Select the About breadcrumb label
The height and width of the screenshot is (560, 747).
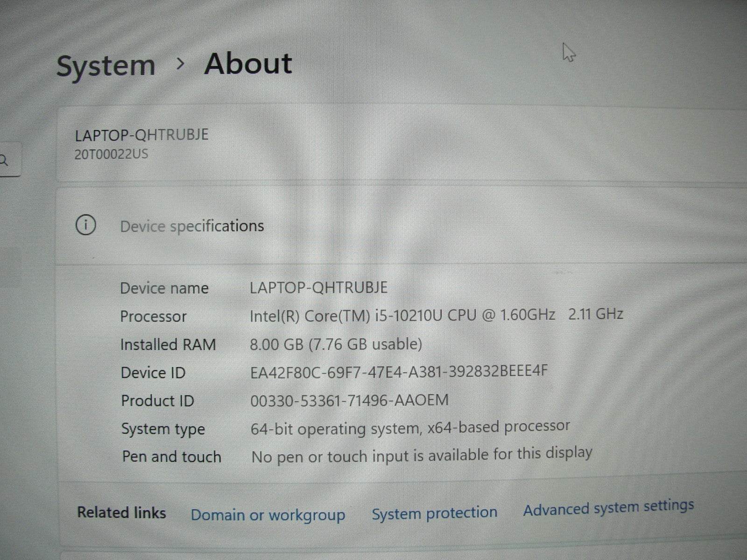click(x=248, y=63)
